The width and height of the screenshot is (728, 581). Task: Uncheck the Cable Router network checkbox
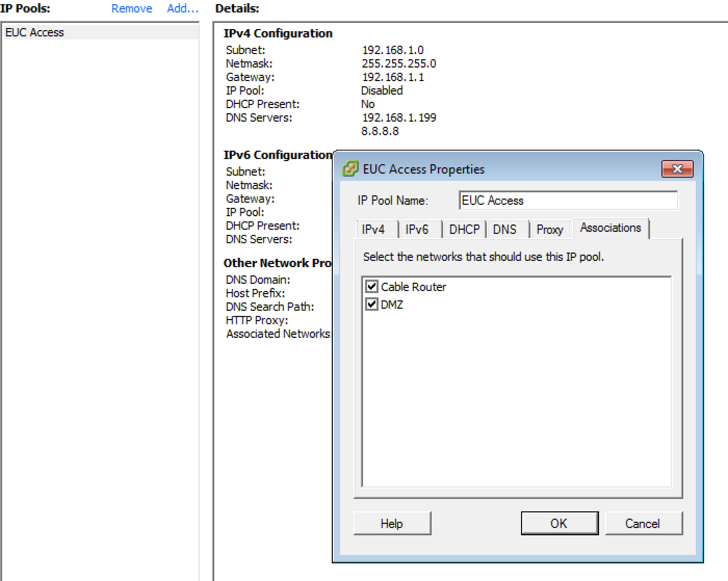tap(372, 286)
